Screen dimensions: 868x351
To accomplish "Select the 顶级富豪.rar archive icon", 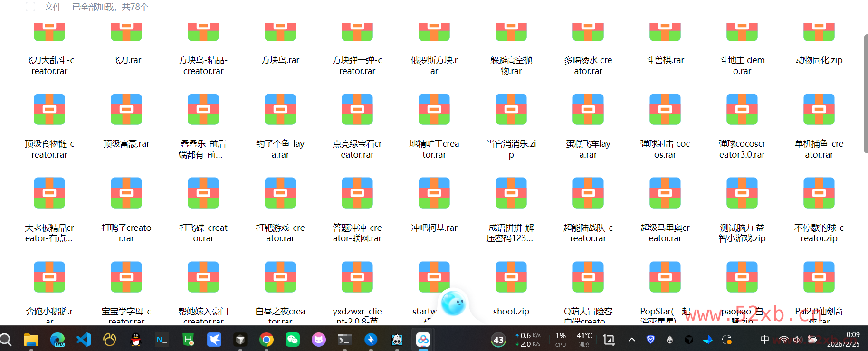I will click(126, 109).
